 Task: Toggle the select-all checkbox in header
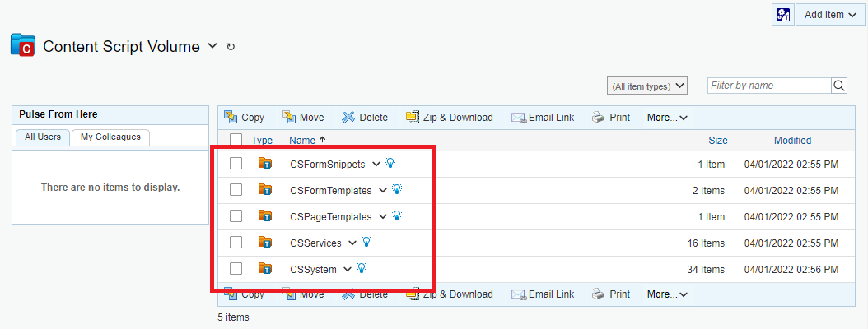(236, 139)
